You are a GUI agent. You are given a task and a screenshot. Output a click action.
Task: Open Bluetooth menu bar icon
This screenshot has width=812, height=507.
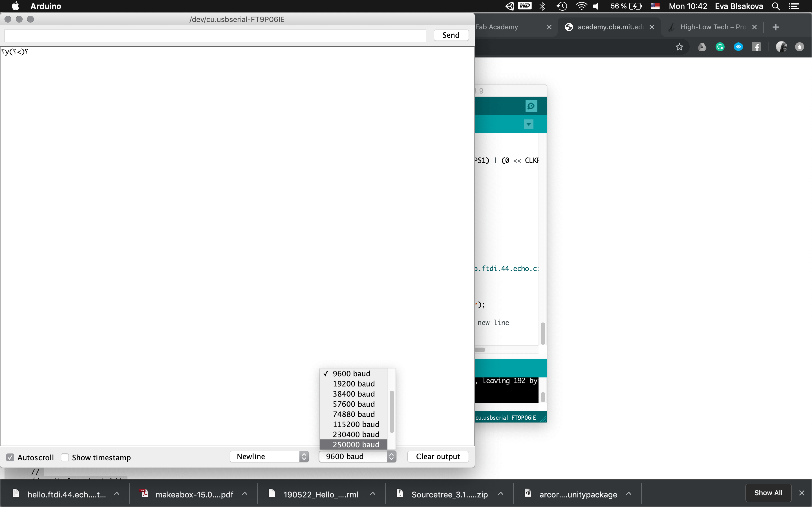click(x=542, y=6)
